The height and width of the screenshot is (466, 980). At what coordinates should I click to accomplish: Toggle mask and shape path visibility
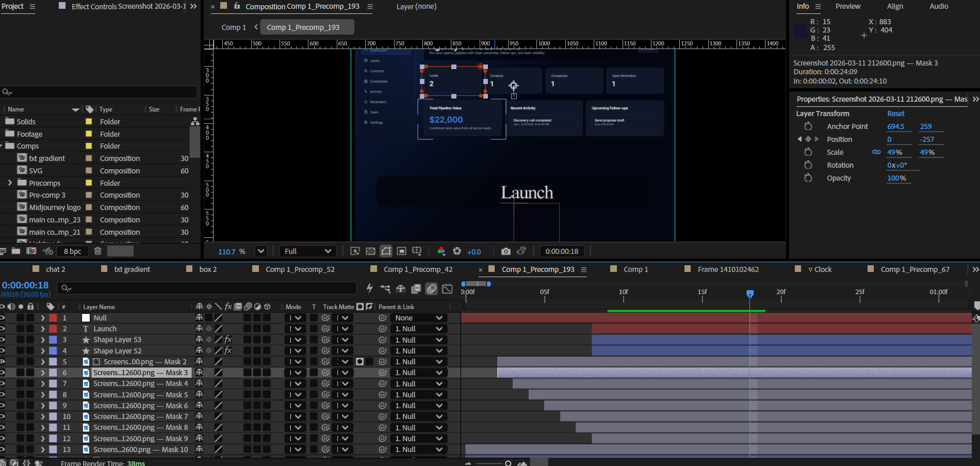(x=386, y=251)
